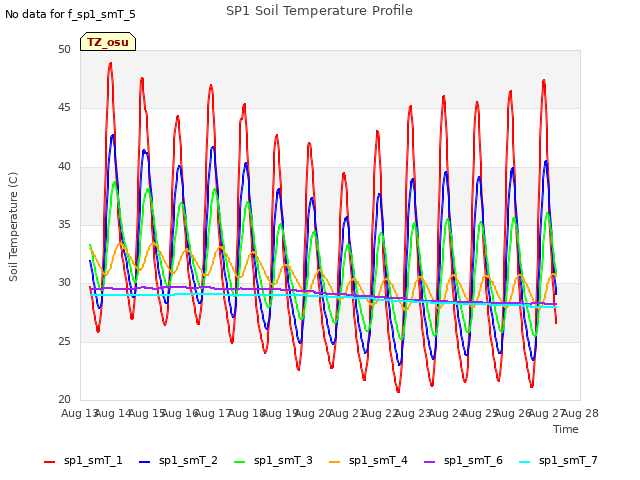
Task: Click the red sp1_smT_1 legend swatch
Action: point(49,462)
